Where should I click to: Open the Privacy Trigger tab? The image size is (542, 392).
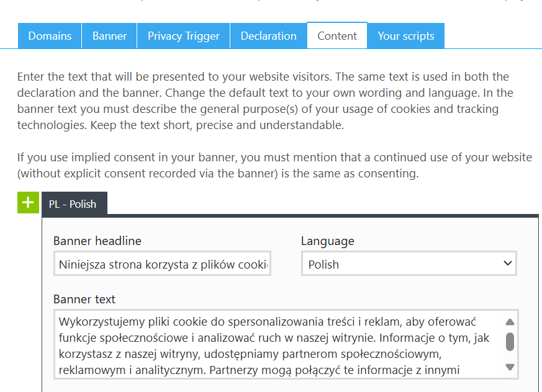184,36
